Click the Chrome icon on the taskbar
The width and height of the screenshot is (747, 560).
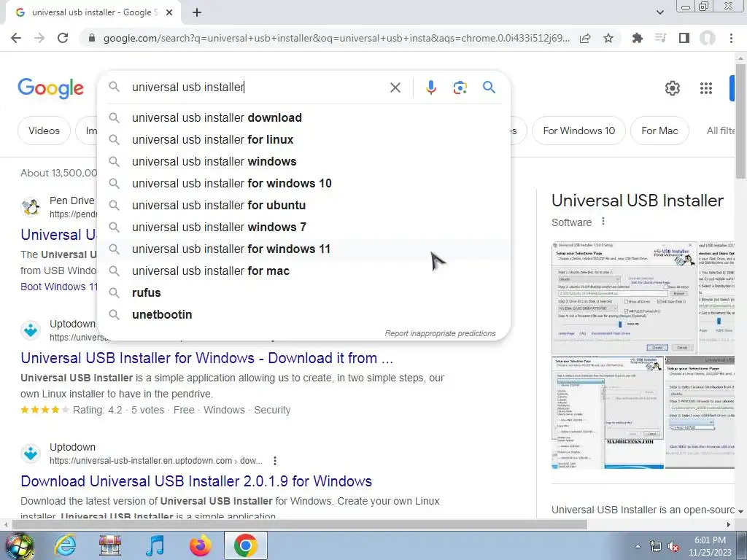246,545
